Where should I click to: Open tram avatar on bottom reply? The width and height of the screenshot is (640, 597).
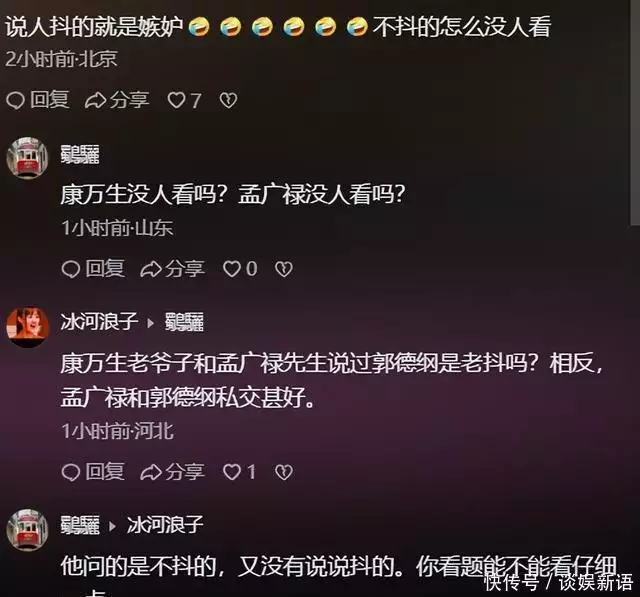coord(27,530)
